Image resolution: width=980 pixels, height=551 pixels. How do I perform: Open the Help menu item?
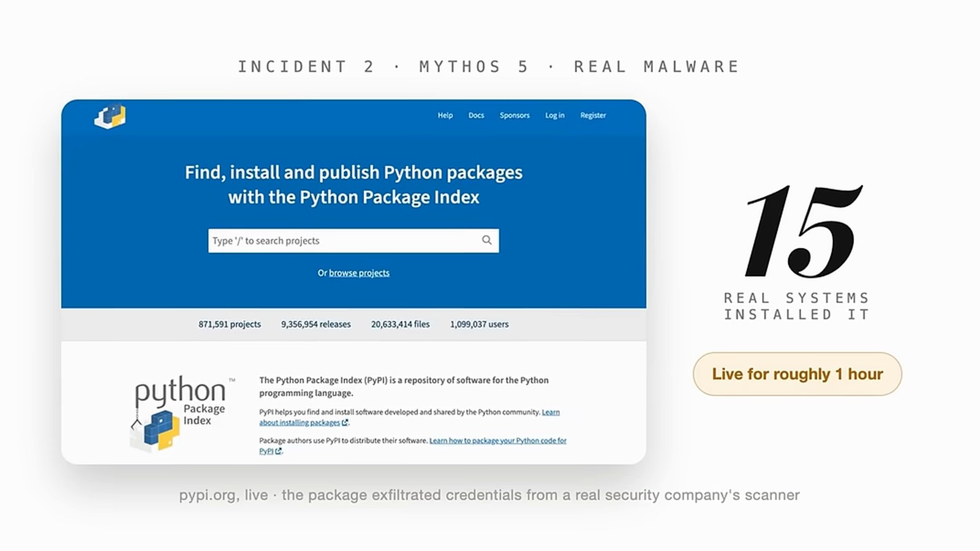pyautogui.click(x=445, y=115)
